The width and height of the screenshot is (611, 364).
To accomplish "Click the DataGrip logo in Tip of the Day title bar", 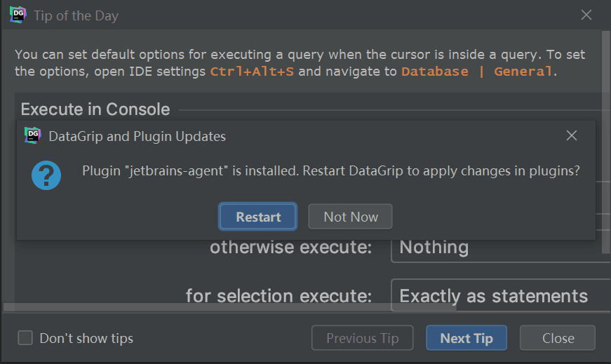I will tap(18, 15).
